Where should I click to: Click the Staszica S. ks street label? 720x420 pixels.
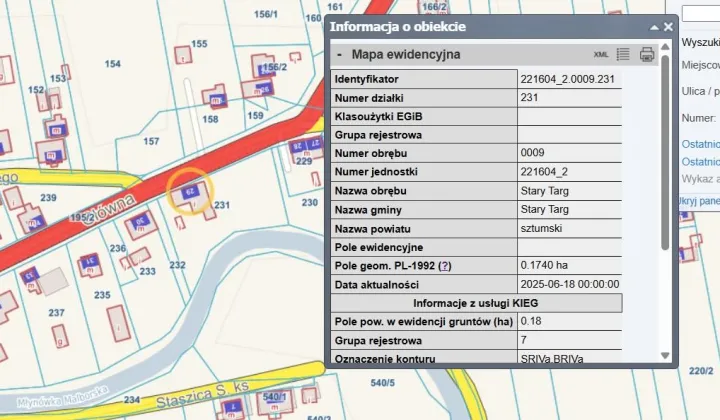(202, 394)
